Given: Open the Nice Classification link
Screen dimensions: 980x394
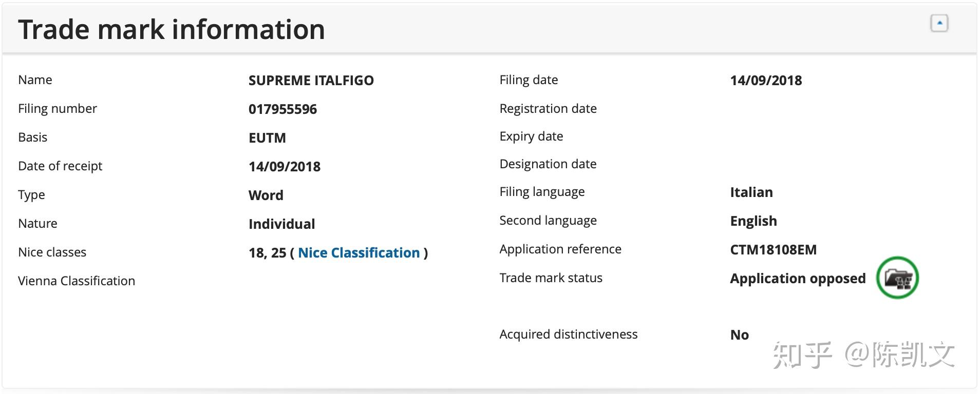Looking at the screenshot, I should (359, 252).
